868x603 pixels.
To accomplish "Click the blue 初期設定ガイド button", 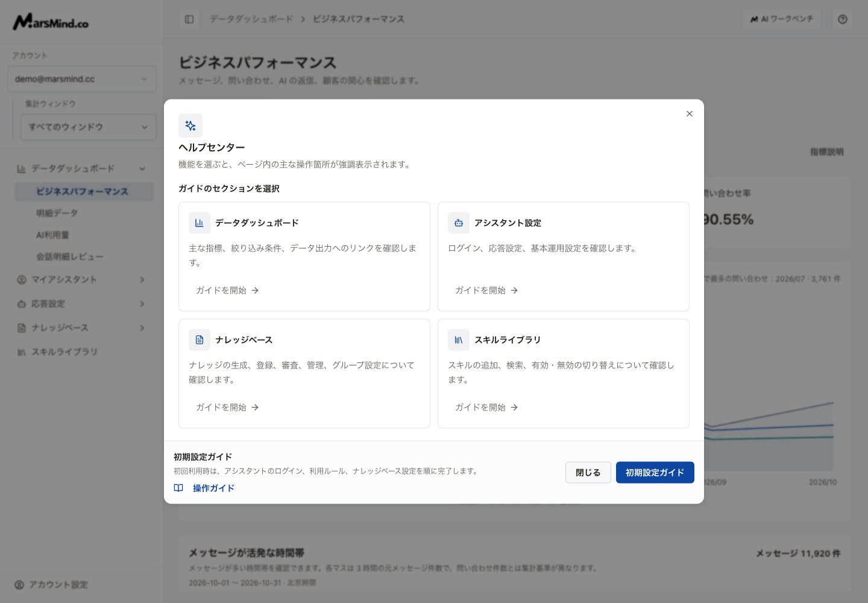I will click(655, 473).
